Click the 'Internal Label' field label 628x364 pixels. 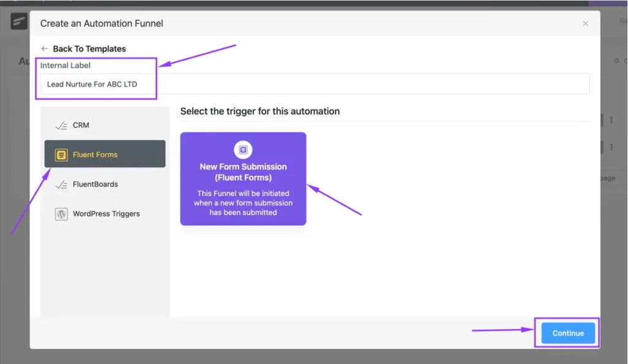pyautogui.click(x=65, y=65)
